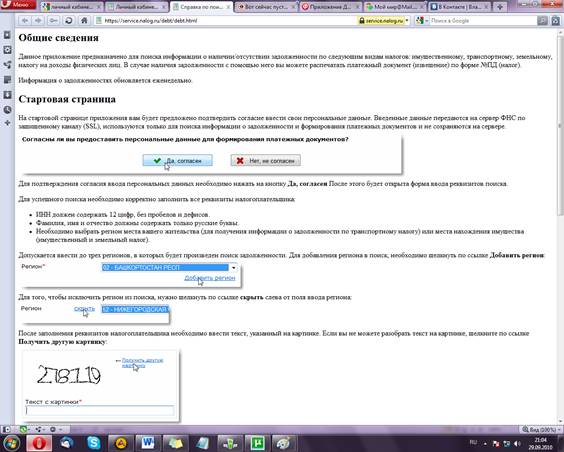Image resolution: width=564 pixels, height=452 pixels.
Task: Click the add panel plus icon in the sidebar
Action: 7,123
